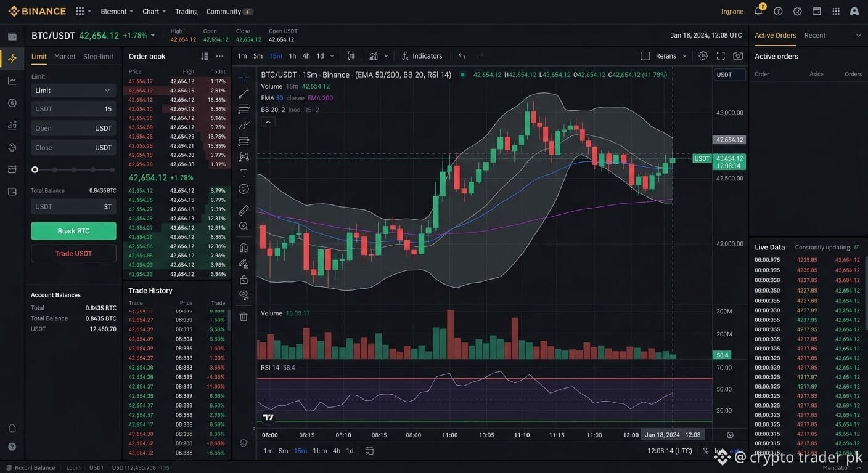This screenshot has width=868, height=473.
Task: Go to the Binance home logo
Action: 37,11
